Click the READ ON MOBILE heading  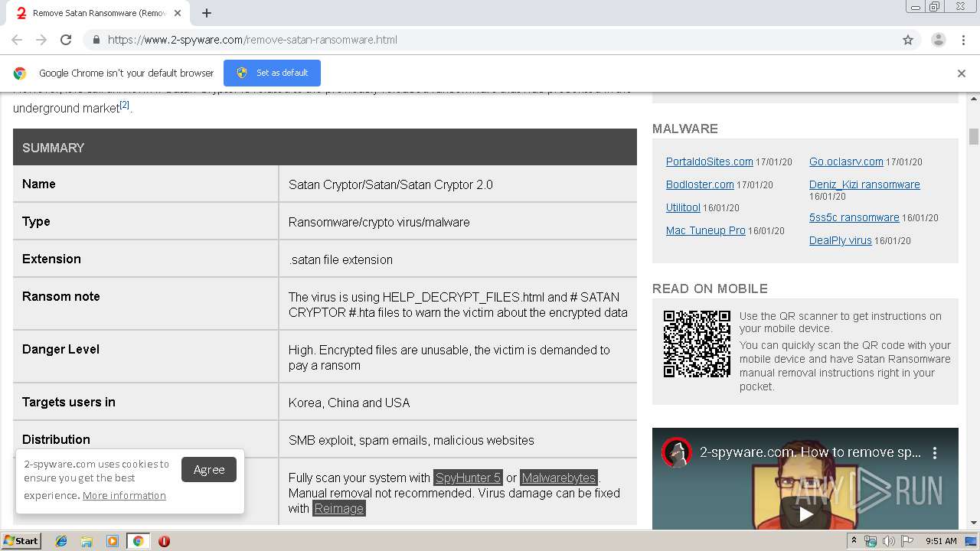[710, 289]
